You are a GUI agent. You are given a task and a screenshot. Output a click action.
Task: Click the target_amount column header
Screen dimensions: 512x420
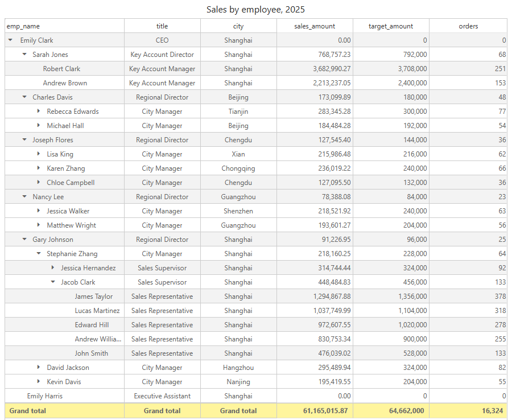tap(391, 26)
